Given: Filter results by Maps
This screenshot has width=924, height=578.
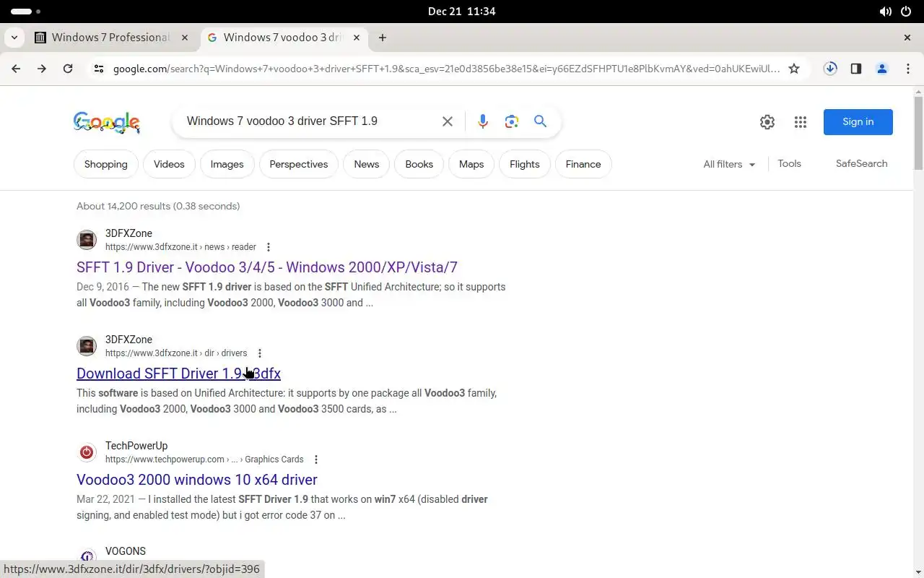Looking at the screenshot, I should pos(471,164).
